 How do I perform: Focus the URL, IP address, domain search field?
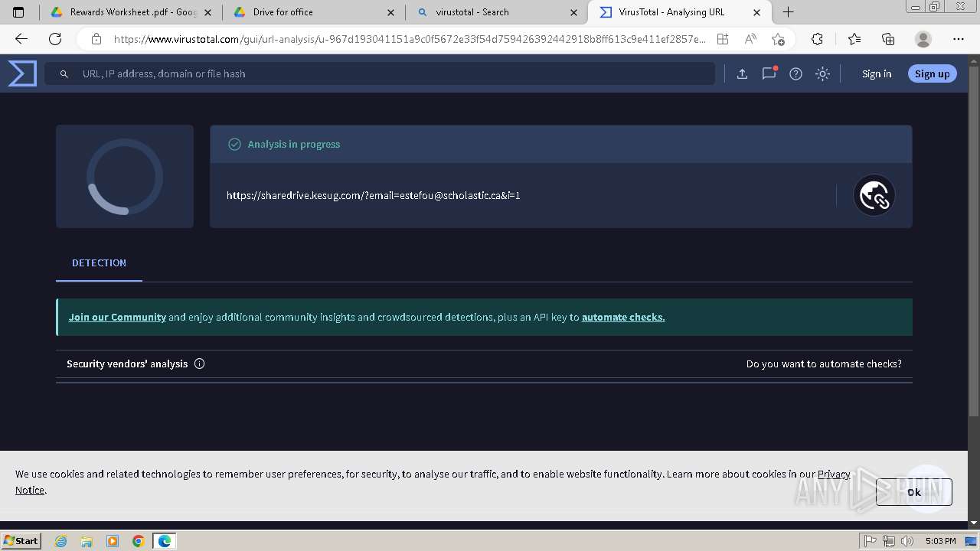point(380,73)
